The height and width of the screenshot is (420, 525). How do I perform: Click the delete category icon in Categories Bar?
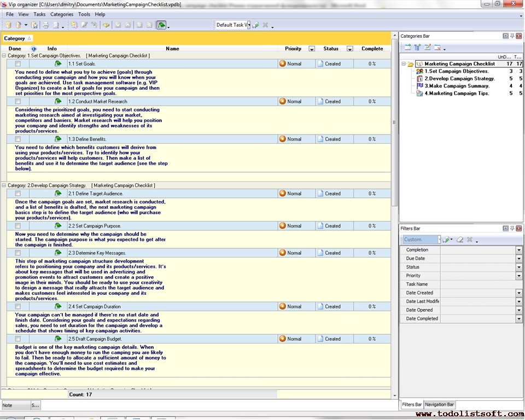437,48
